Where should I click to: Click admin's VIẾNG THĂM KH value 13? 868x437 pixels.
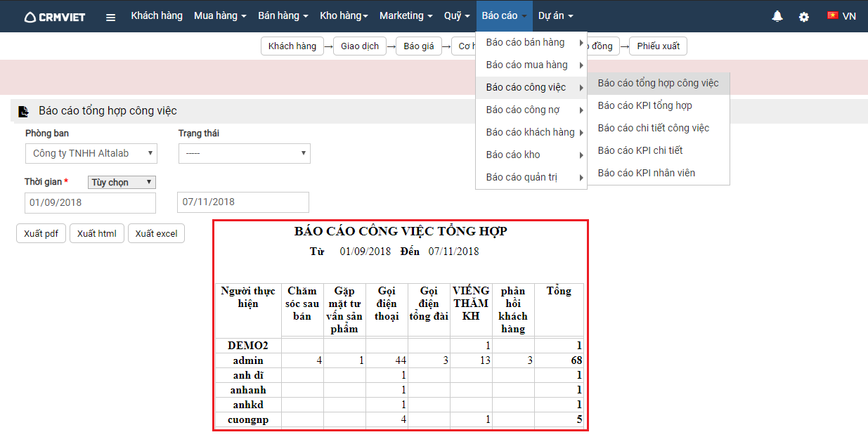tap(484, 360)
